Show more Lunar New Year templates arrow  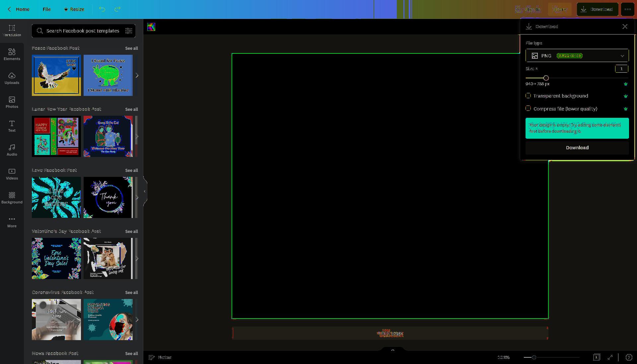tap(137, 136)
